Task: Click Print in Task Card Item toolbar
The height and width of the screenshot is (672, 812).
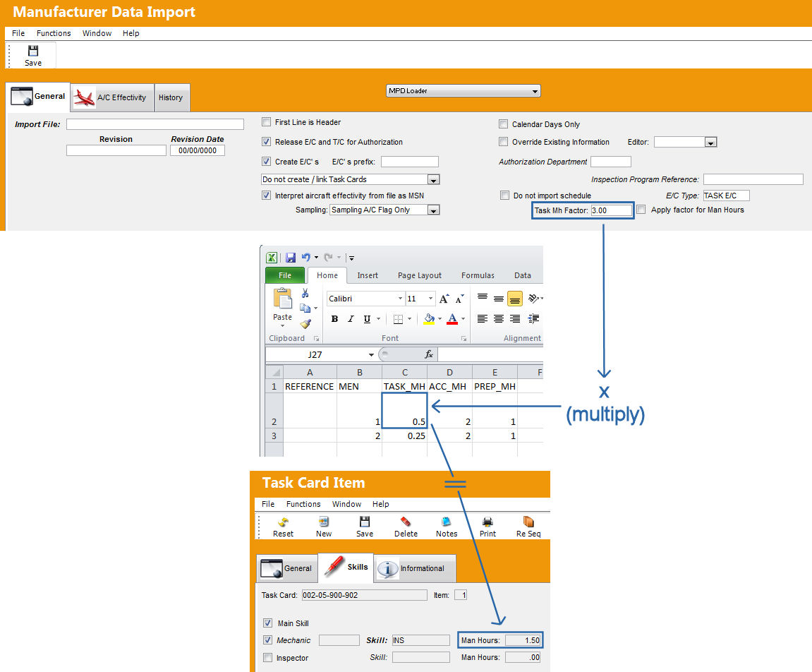Action: tap(487, 527)
